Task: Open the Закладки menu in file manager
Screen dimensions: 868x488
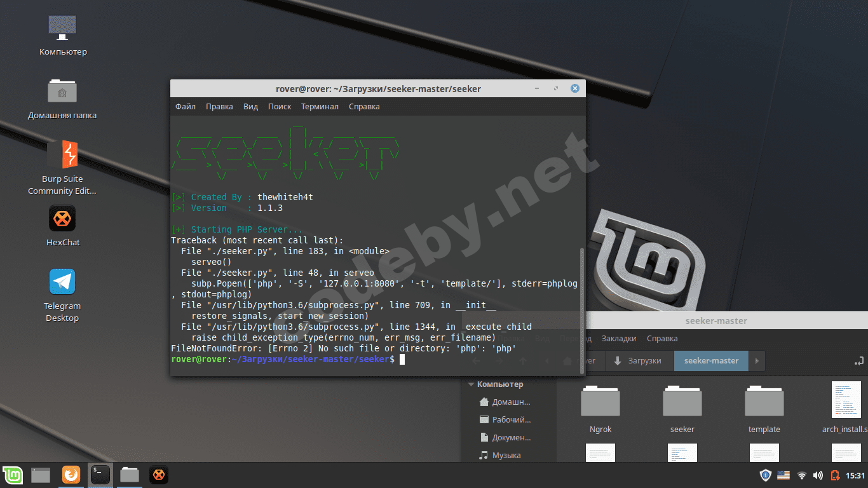Action: (619, 339)
